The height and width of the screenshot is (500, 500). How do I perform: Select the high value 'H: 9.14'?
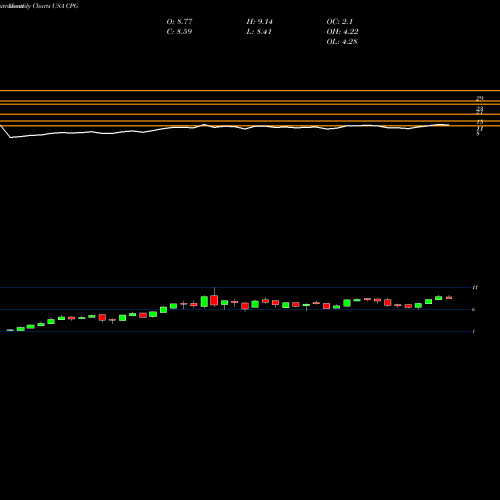(x=259, y=22)
